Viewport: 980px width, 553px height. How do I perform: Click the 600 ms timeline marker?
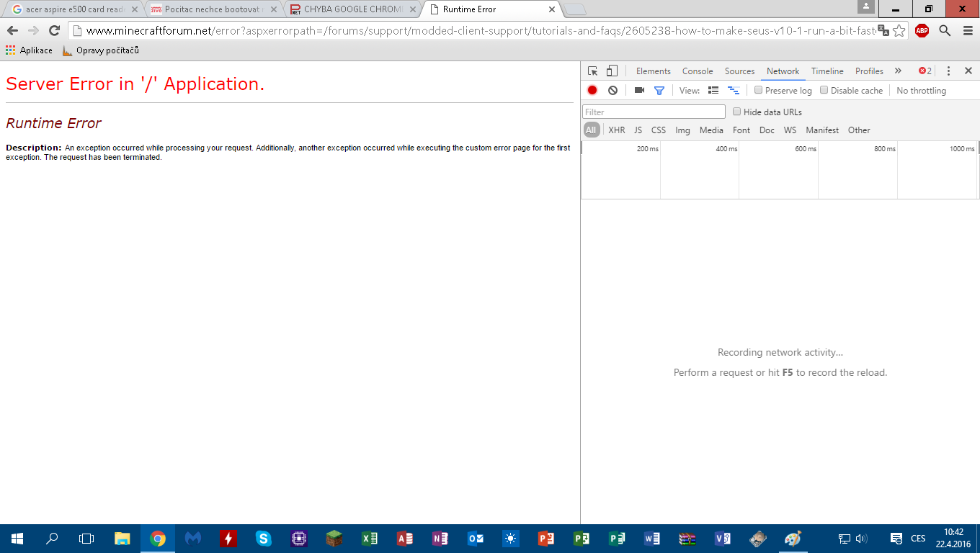coord(806,149)
